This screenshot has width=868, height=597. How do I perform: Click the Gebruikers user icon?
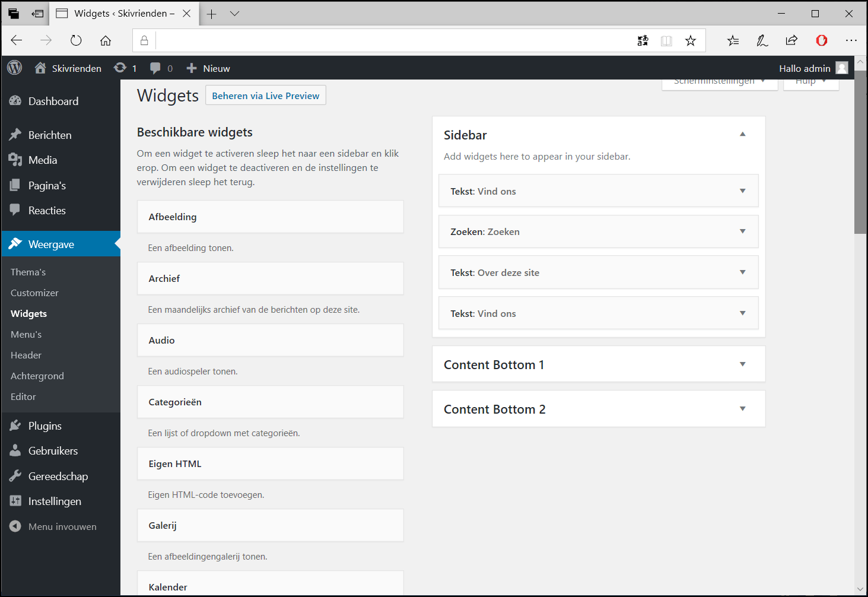click(15, 450)
